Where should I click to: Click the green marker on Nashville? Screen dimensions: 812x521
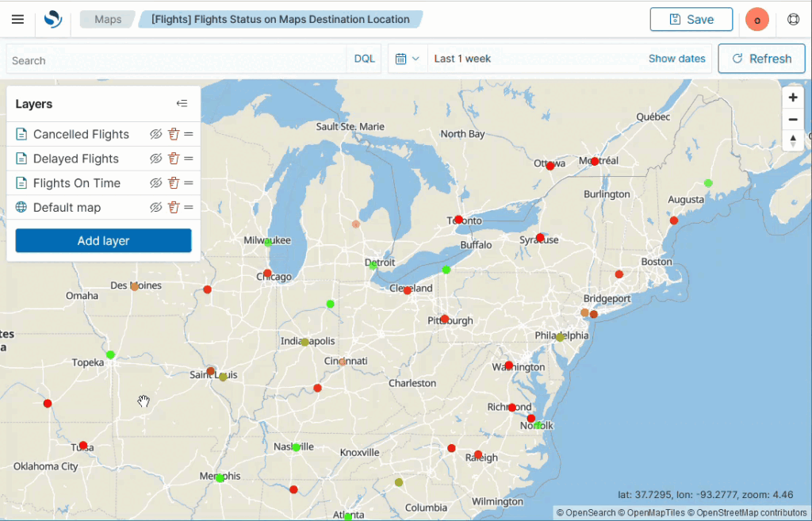pyautogui.click(x=296, y=447)
